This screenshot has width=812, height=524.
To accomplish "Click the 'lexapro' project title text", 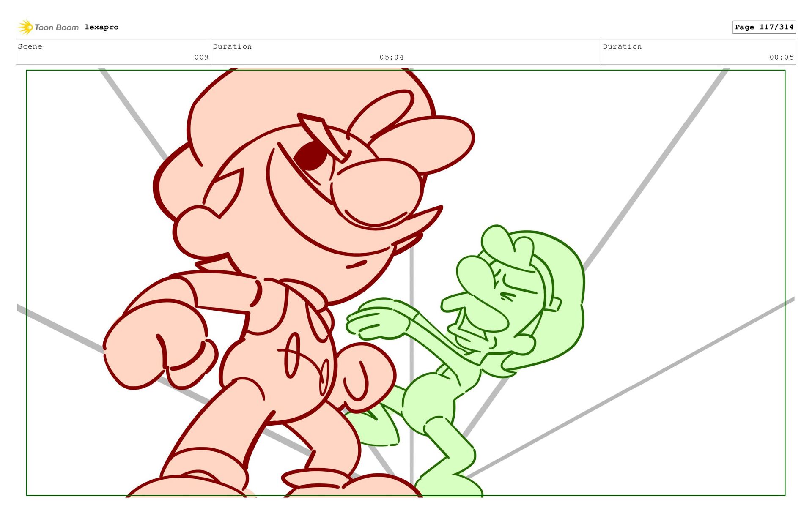I will [x=101, y=27].
